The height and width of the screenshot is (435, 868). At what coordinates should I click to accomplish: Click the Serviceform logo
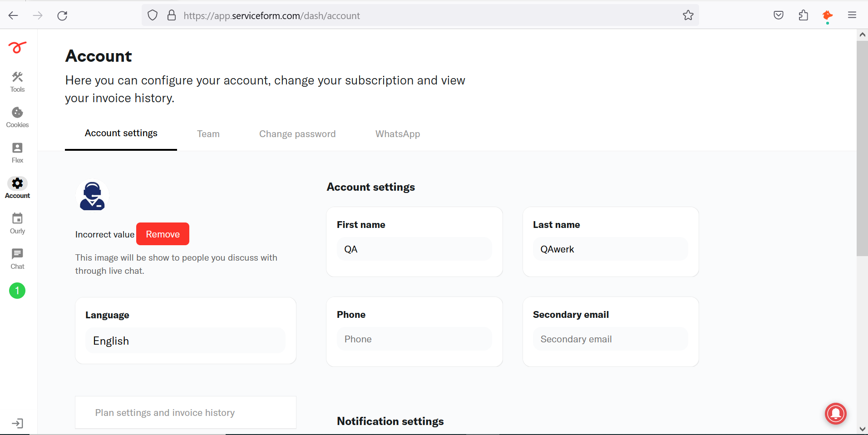coord(17,47)
